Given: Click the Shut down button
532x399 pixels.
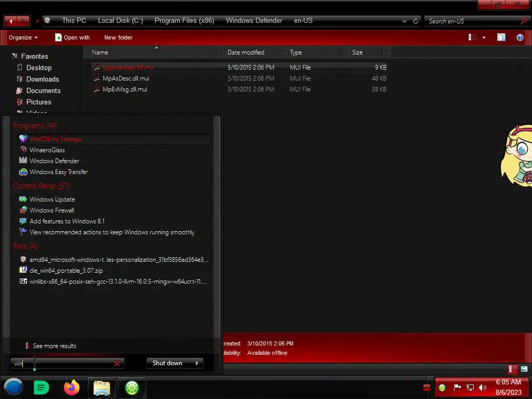Looking at the screenshot, I should tap(168, 363).
